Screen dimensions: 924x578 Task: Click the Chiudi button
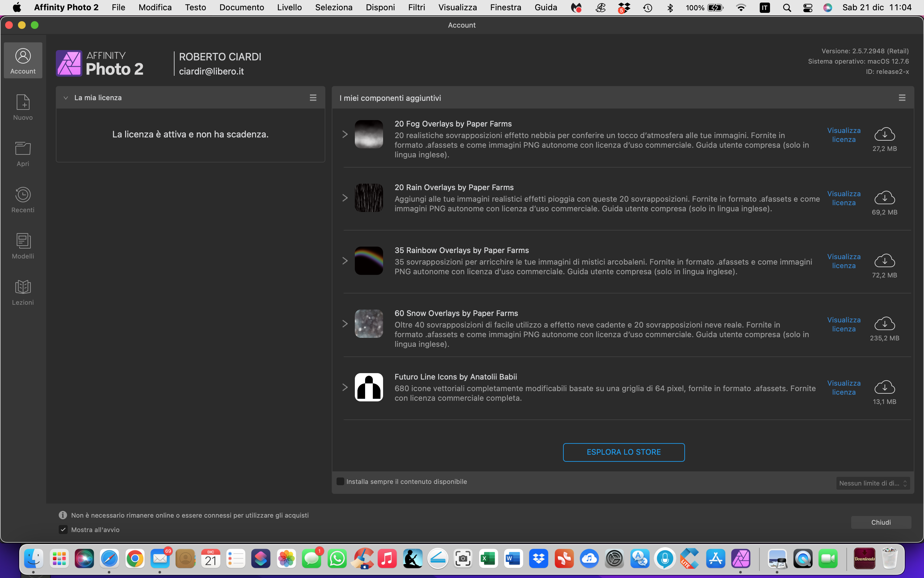[881, 522]
